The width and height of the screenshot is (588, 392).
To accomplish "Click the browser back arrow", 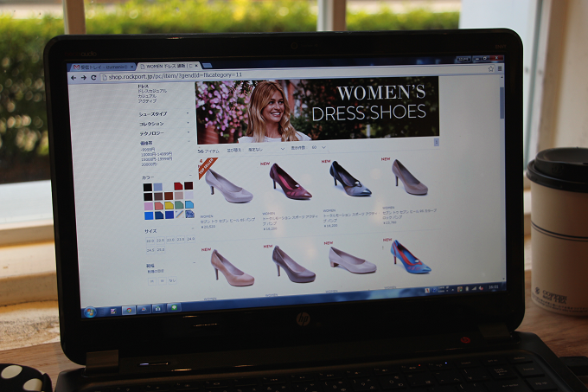I will click(74, 78).
